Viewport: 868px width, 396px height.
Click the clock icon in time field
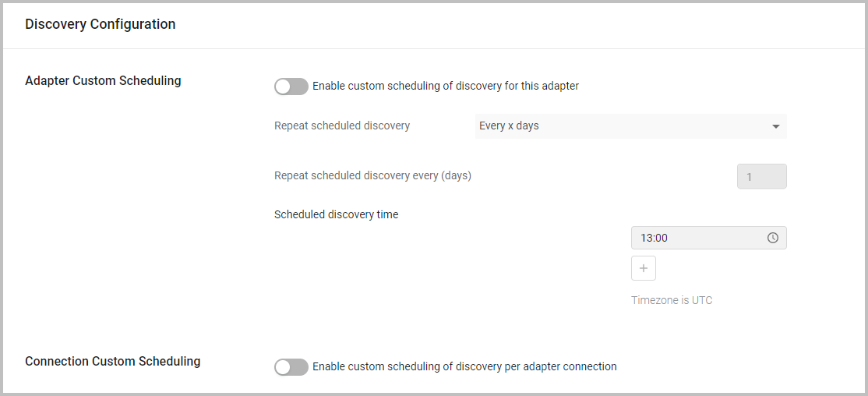pyautogui.click(x=772, y=238)
